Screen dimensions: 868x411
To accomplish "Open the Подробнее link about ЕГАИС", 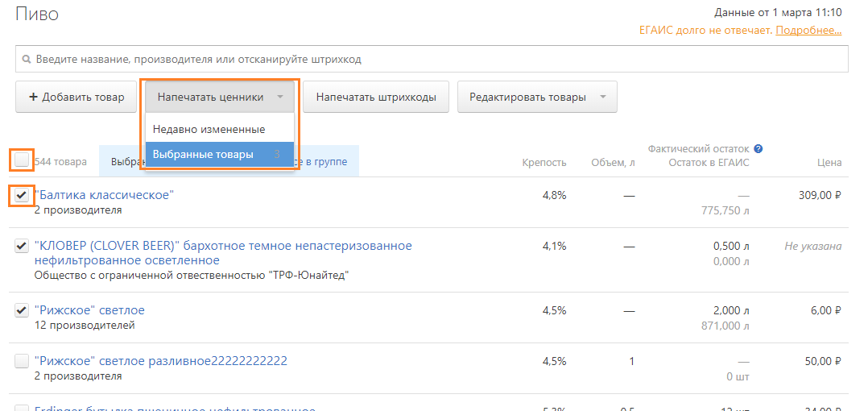I will [808, 31].
